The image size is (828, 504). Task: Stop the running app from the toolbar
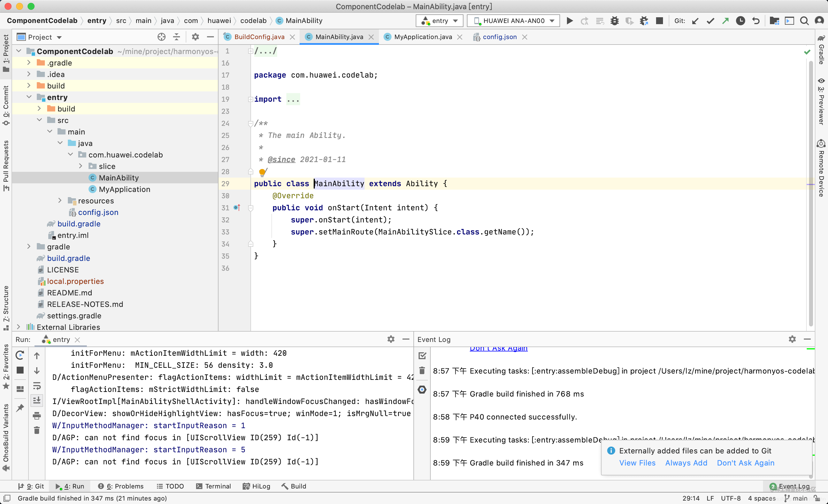[659, 21]
